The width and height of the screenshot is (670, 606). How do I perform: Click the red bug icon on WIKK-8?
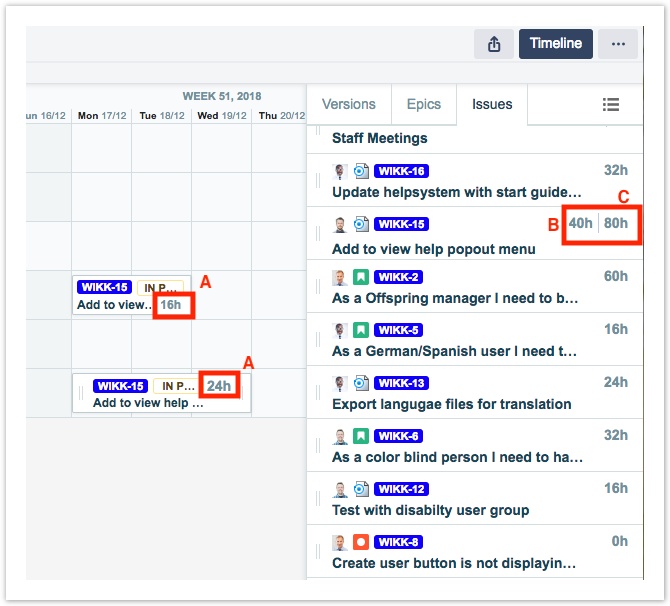361,542
